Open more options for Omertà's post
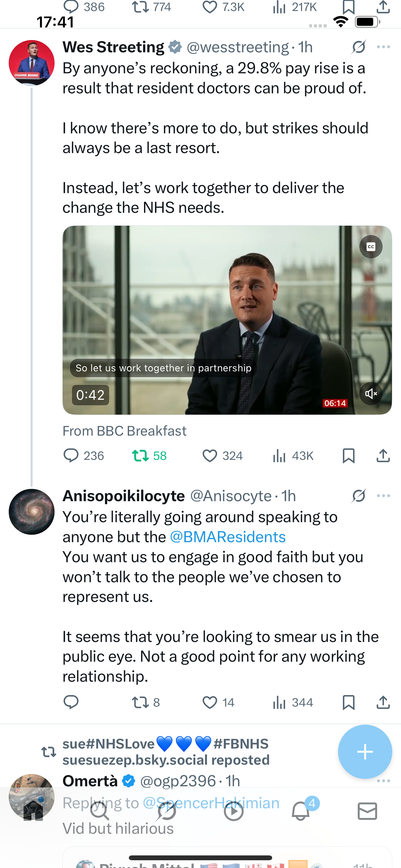The image size is (401, 868). pos(384,781)
